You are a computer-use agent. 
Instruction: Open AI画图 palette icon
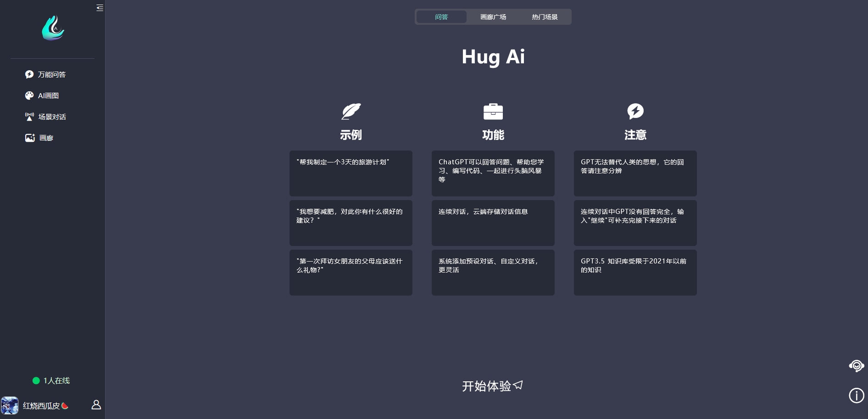click(29, 95)
